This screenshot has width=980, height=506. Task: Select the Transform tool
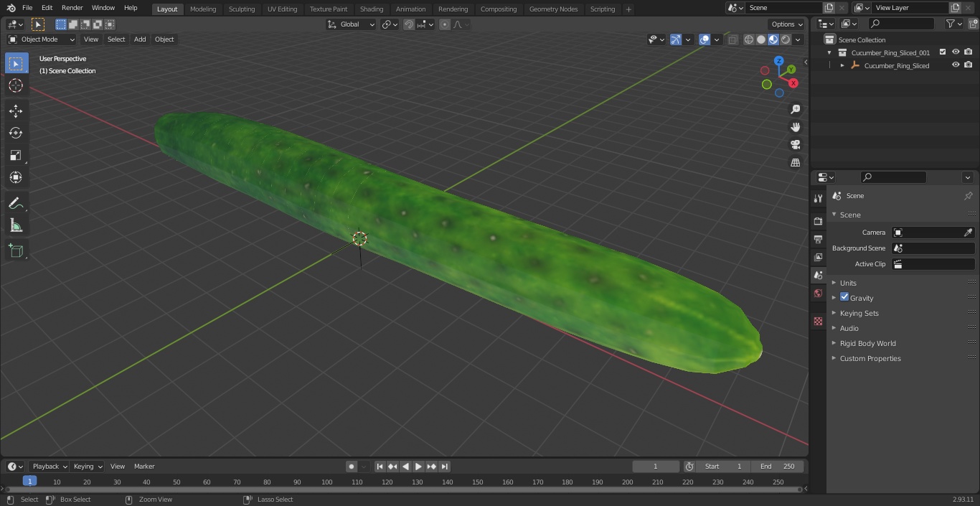16,177
